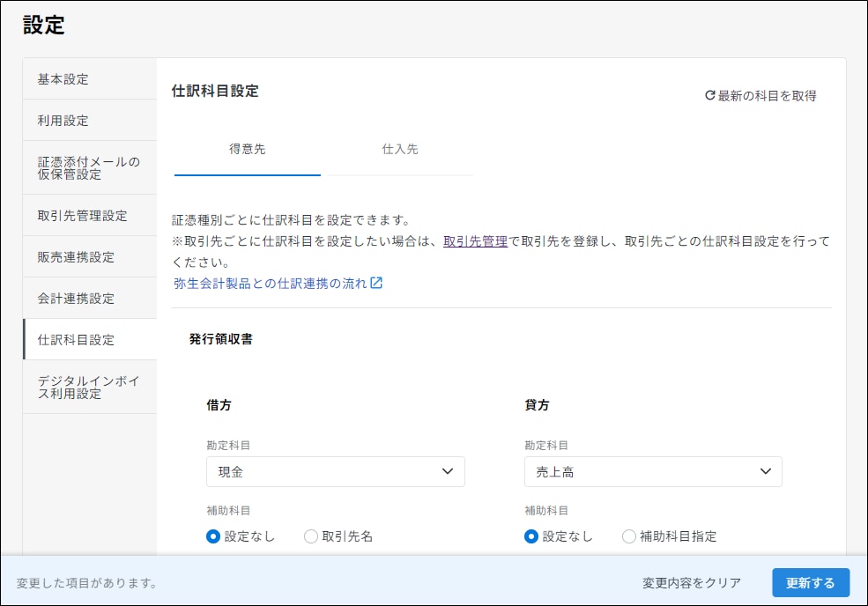The height and width of the screenshot is (606, 868).
Task: Click the 貸方 column heading
Action: tap(537, 404)
